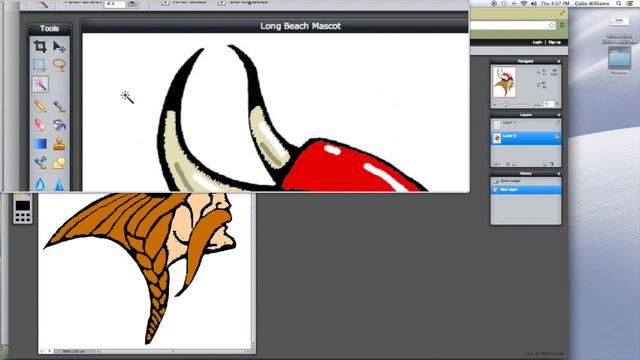Click the Navigator image thumbnail
Image resolution: width=640 pixels, height=360 pixels.
pos(504,82)
